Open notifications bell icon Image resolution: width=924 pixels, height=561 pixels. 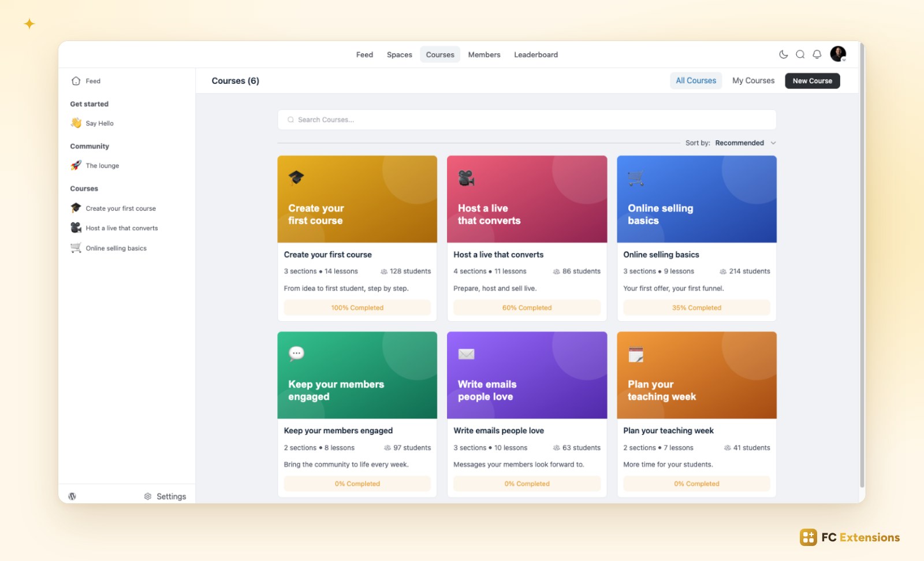tap(817, 54)
